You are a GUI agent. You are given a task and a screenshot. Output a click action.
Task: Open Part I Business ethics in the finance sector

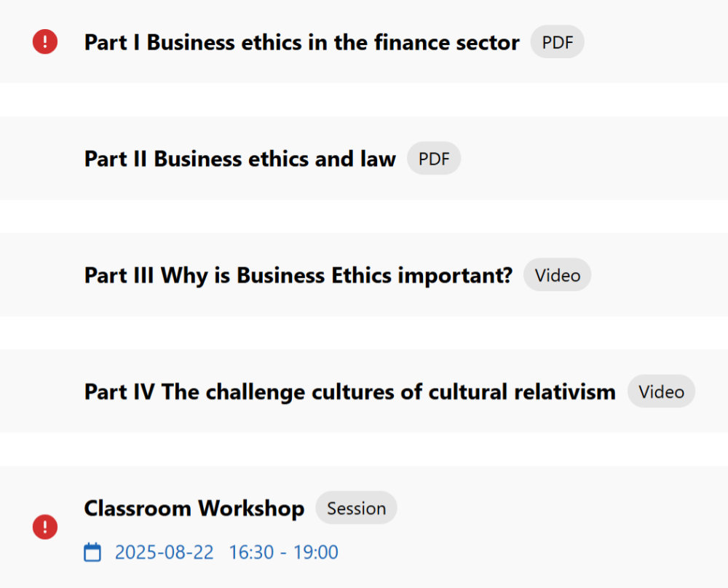(x=301, y=42)
